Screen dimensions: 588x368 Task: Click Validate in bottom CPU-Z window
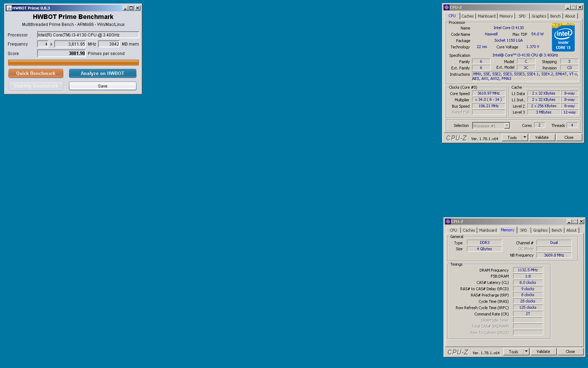[543, 352]
